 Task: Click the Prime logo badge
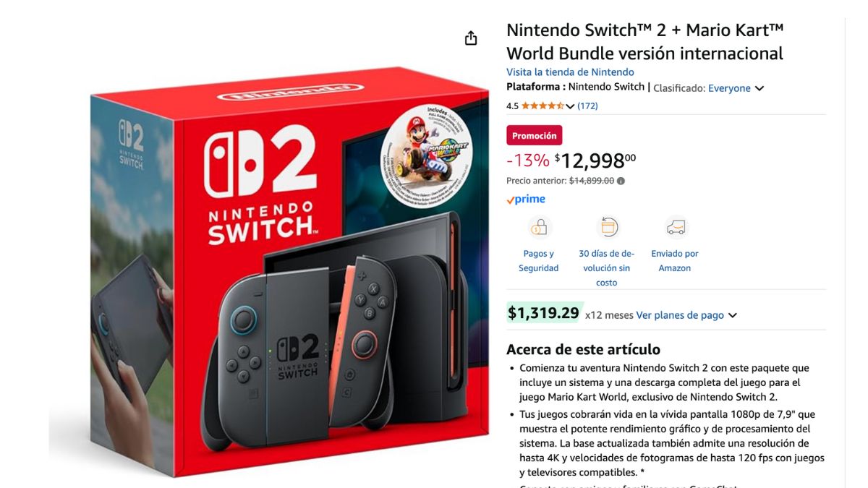(526, 200)
